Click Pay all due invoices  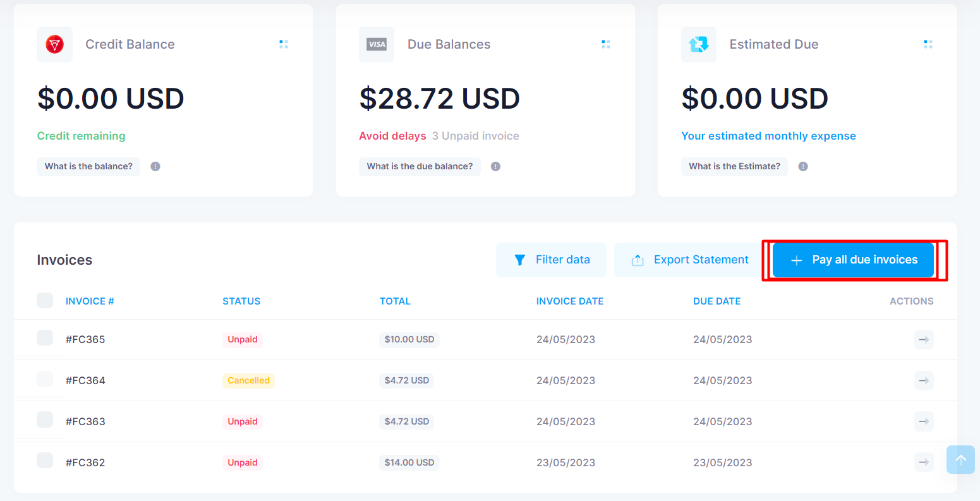(x=853, y=260)
